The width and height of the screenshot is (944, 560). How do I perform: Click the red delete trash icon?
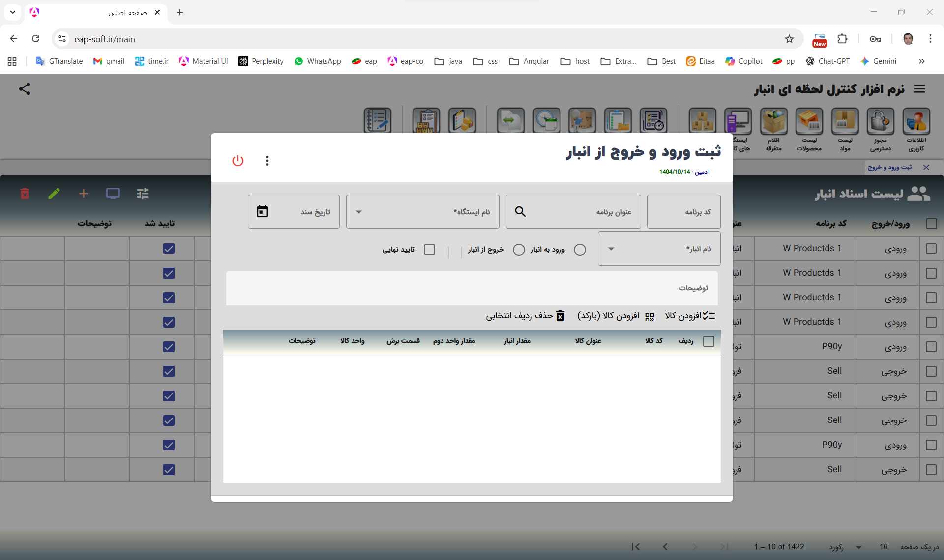pyautogui.click(x=25, y=194)
